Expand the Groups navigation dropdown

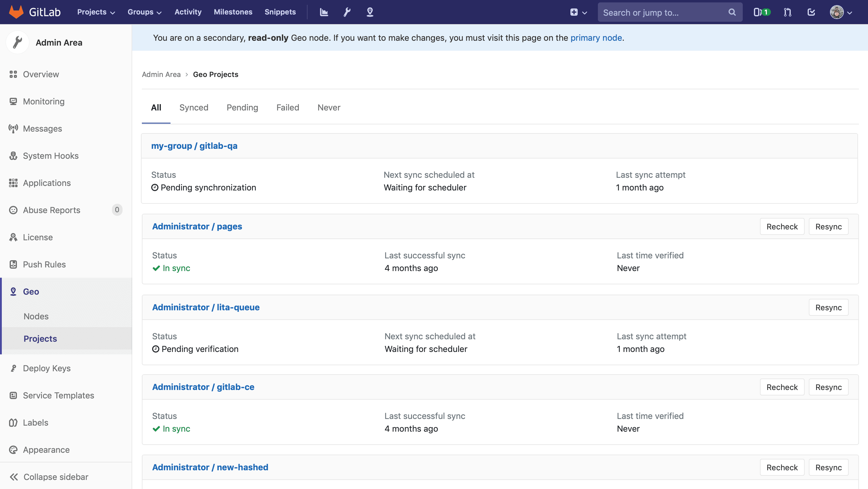[145, 12]
